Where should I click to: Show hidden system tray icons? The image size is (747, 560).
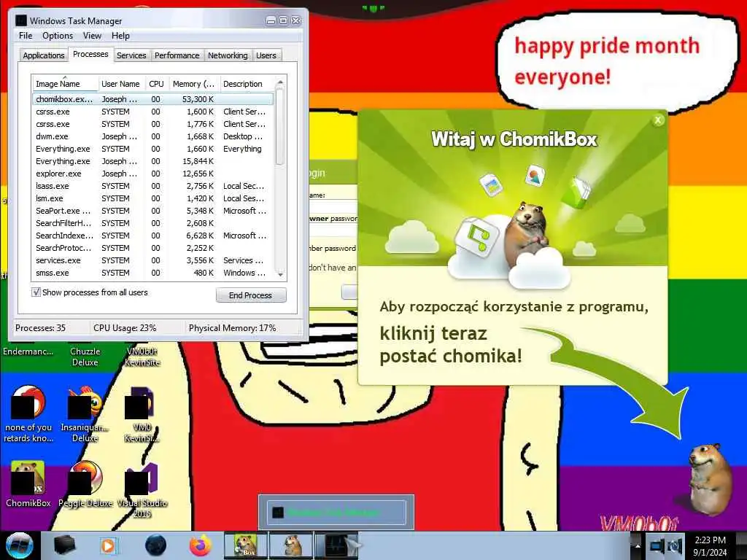[638, 545]
